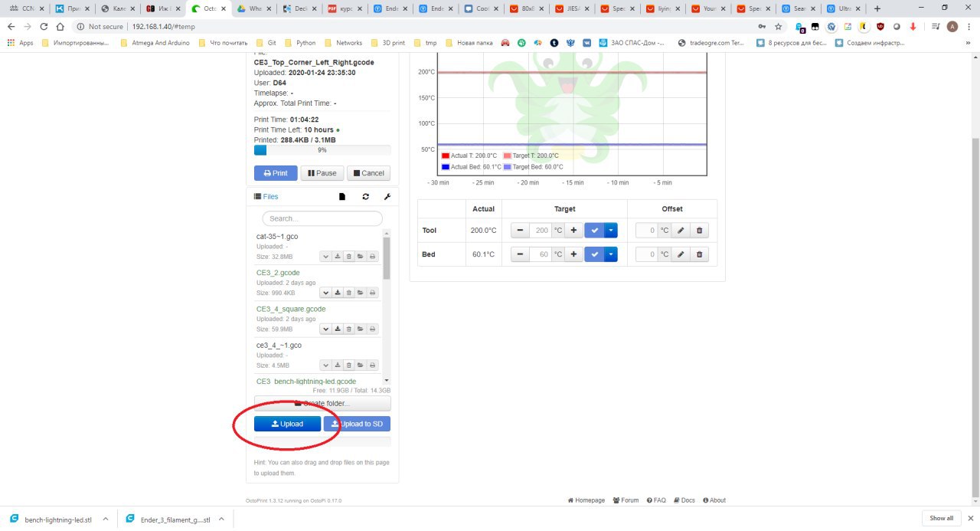Viewport: 980px width, 531px height.
Task: Focus the file Search field
Action: tap(322, 218)
